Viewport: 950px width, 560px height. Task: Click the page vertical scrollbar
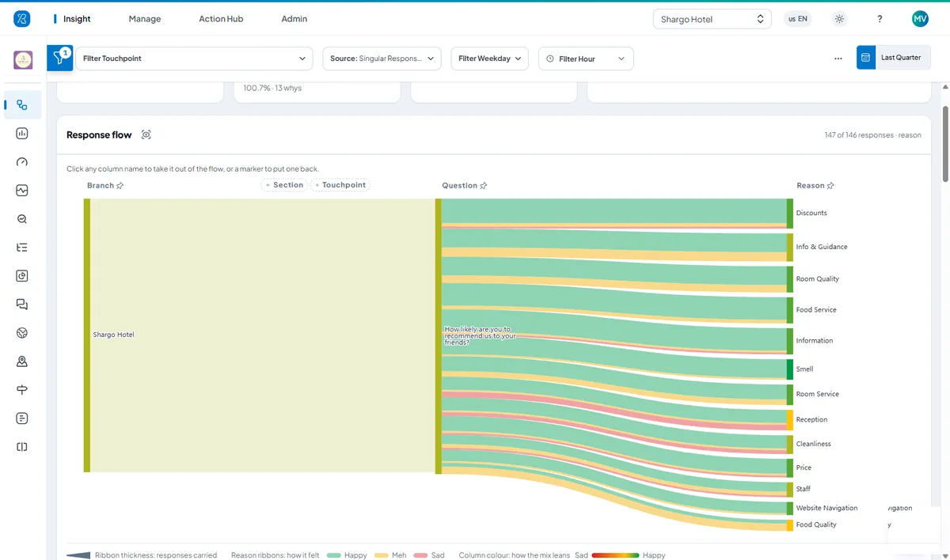[945, 142]
